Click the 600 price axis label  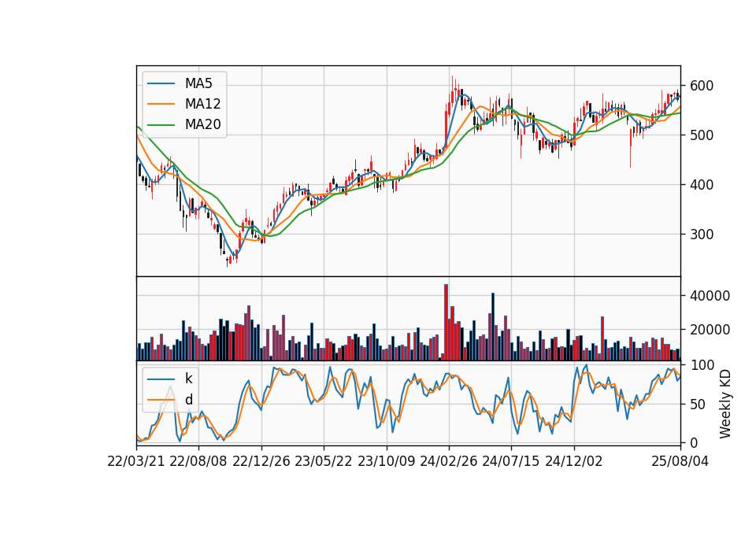pos(701,87)
